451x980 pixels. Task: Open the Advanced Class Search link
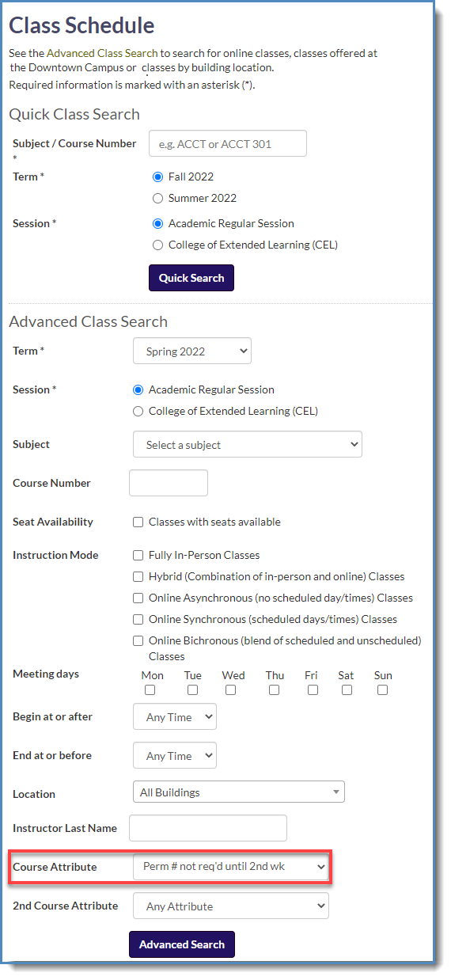click(102, 54)
